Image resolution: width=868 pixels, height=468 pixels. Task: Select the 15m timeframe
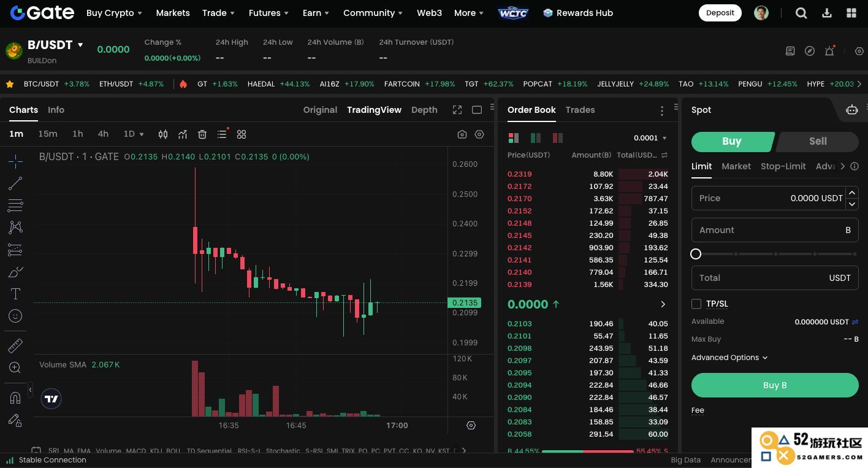(x=48, y=134)
